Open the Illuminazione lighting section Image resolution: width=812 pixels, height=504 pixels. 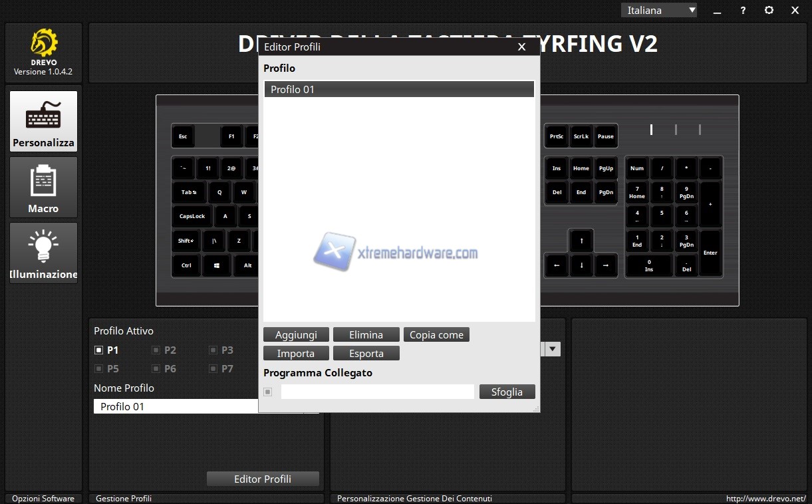coord(43,253)
